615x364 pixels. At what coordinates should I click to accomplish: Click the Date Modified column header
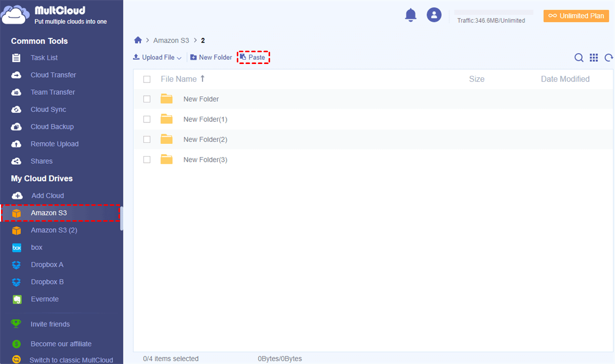(x=565, y=79)
